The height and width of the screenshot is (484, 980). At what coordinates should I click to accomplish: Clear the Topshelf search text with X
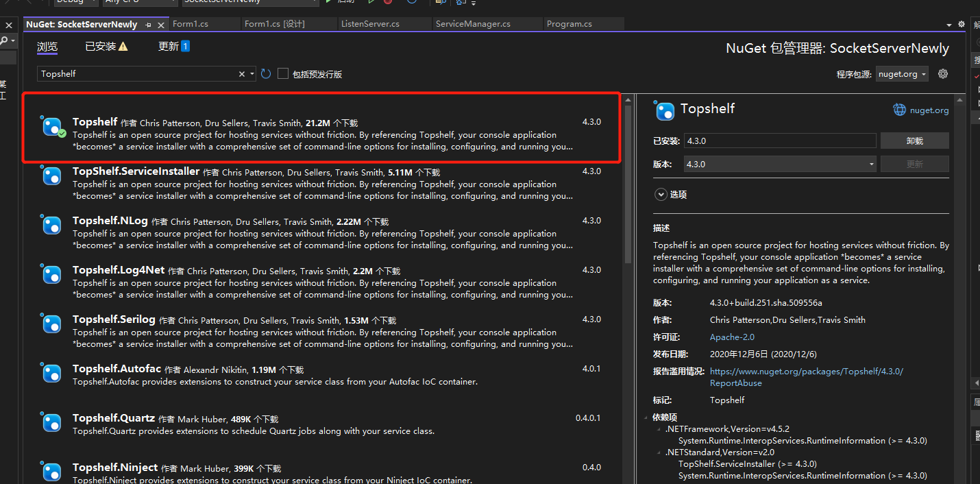242,74
